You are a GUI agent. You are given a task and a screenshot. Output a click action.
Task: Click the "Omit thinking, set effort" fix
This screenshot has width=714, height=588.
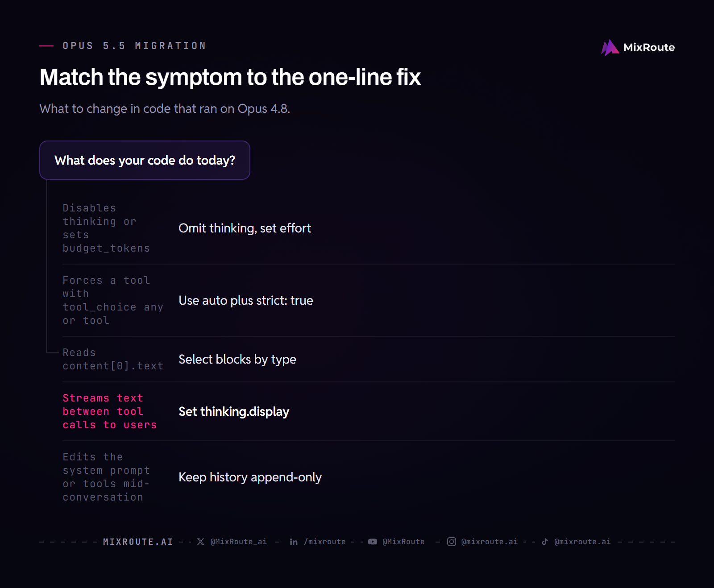(245, 228)
